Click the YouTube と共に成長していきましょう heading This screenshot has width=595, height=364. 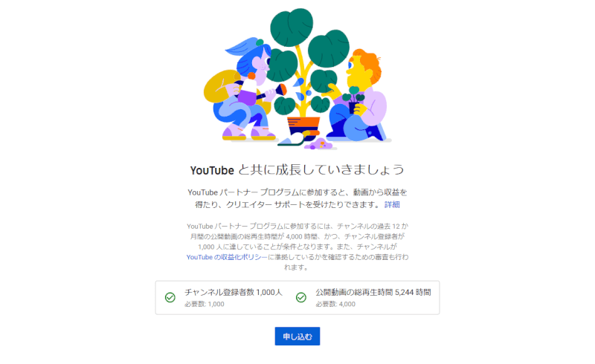click(297, 170)
